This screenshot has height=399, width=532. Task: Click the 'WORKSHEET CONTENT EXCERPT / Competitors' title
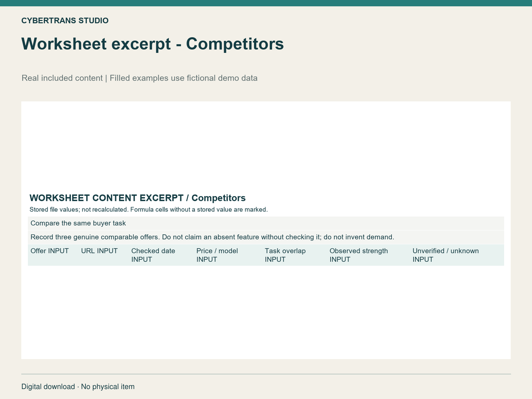point(138,198)
